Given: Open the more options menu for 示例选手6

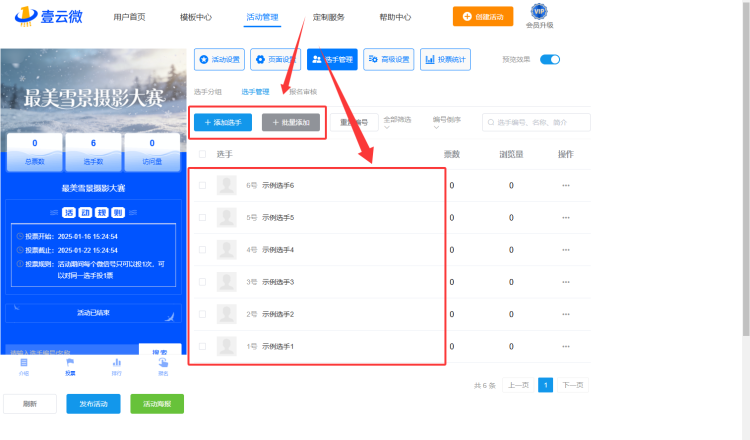Looking at the screenshot, I should click(566, 186).
